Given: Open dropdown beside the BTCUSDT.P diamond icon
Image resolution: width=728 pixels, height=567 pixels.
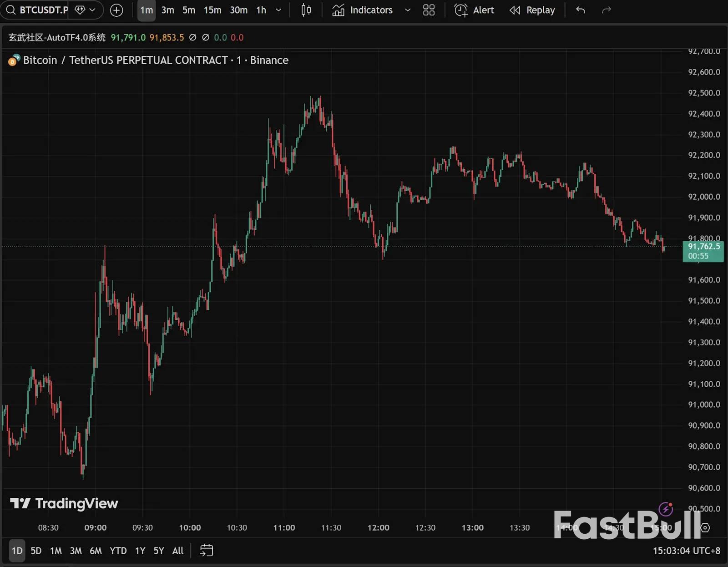Looking at the screenshot, I should [92, 10].
